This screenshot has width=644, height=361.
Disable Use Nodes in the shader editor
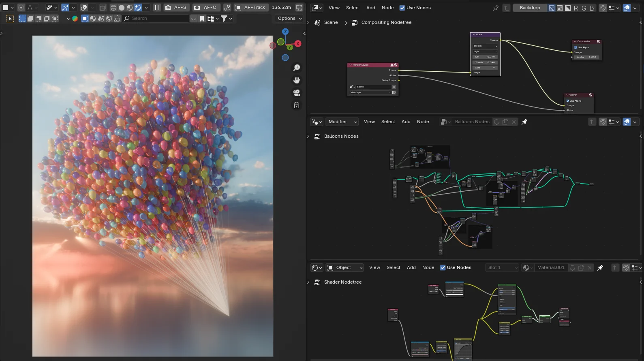pyautogui.click(x=443, y=267)
